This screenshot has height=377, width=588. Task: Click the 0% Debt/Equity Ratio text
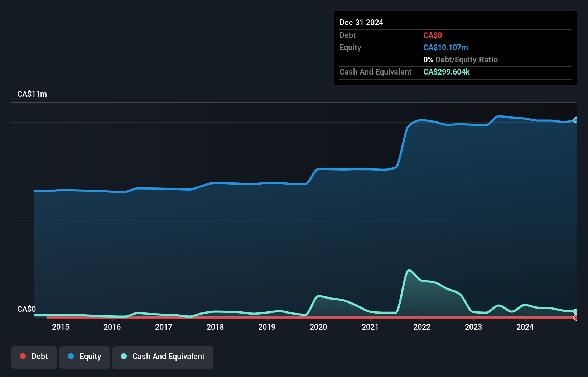(461, 60)
